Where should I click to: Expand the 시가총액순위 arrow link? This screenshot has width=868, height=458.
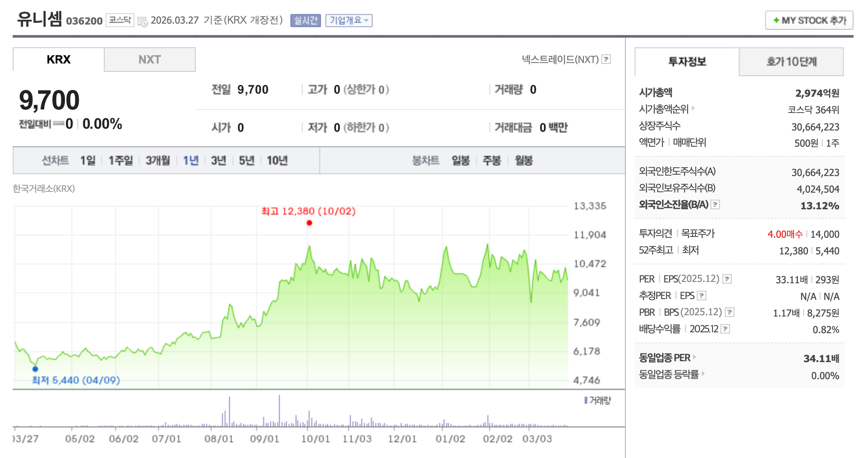(x=693, y=108)
